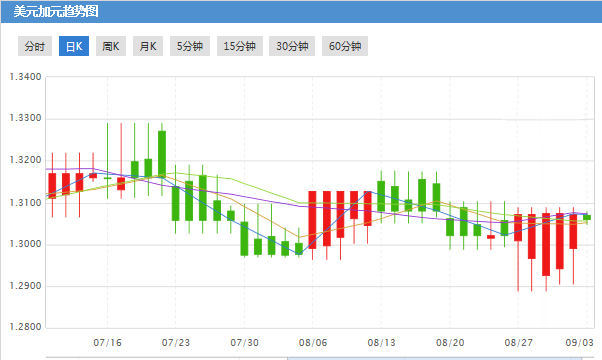Image resolution: width=602 pixels, height=360 pixels.
Task: Click the 07/30 date label on axis
Action: click(x=244, y=342)
